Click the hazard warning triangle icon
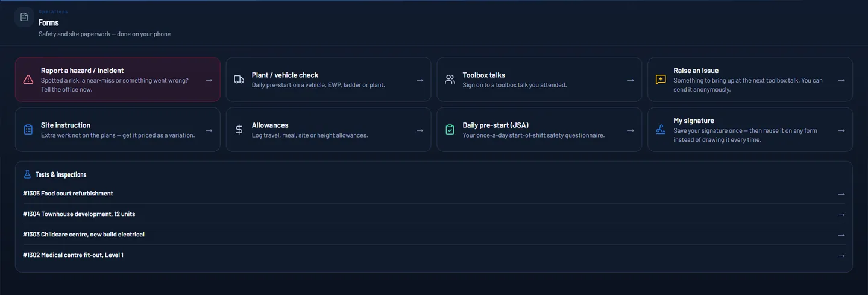 (28, 80)
